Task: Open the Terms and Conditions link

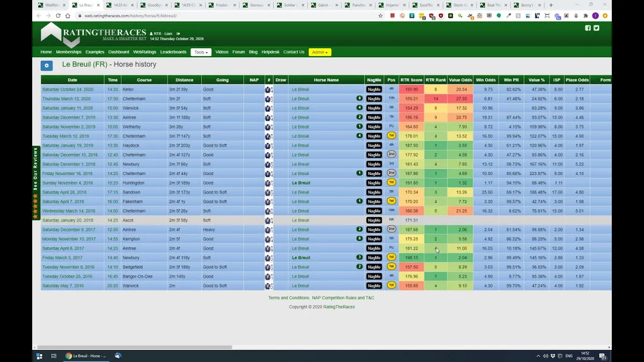Action: (x=289, y=298)
